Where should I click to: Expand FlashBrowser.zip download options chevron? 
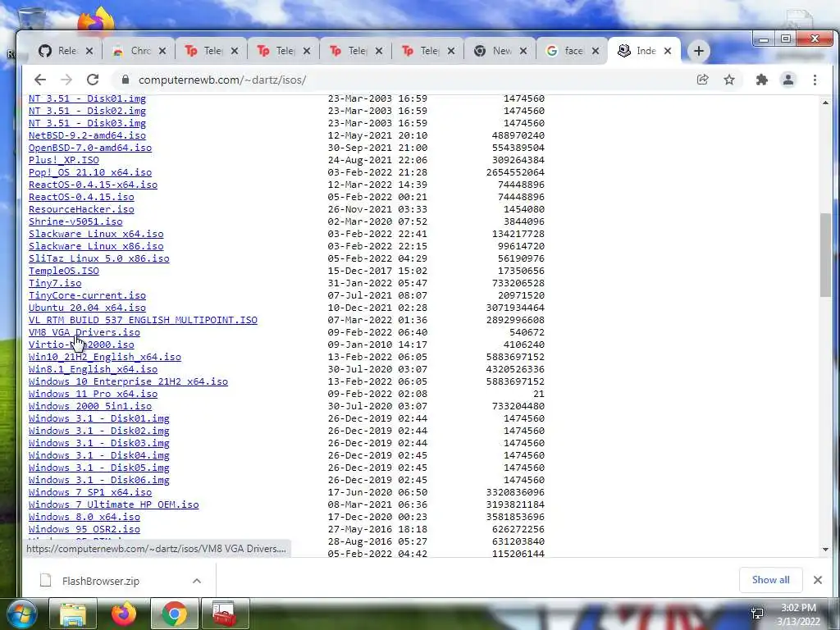(x=197, y=581)
